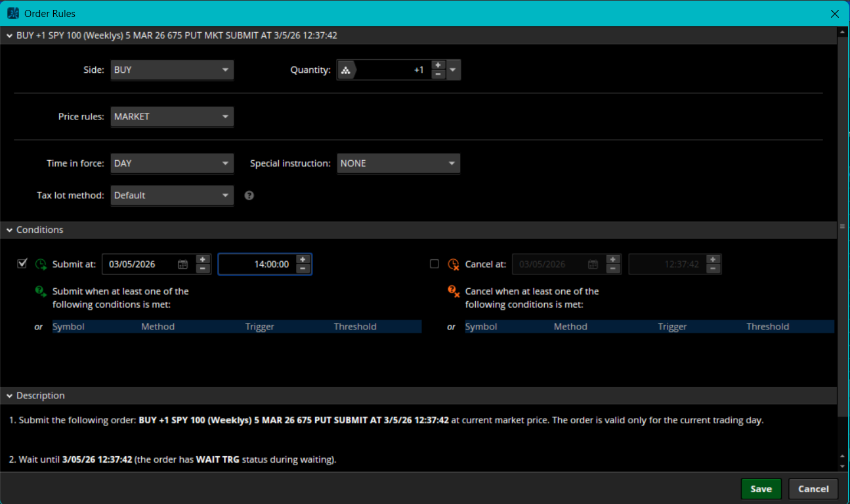850x504 pixels.
Task: Open the Time in force DAY dropdown
Action: [172, 163]
